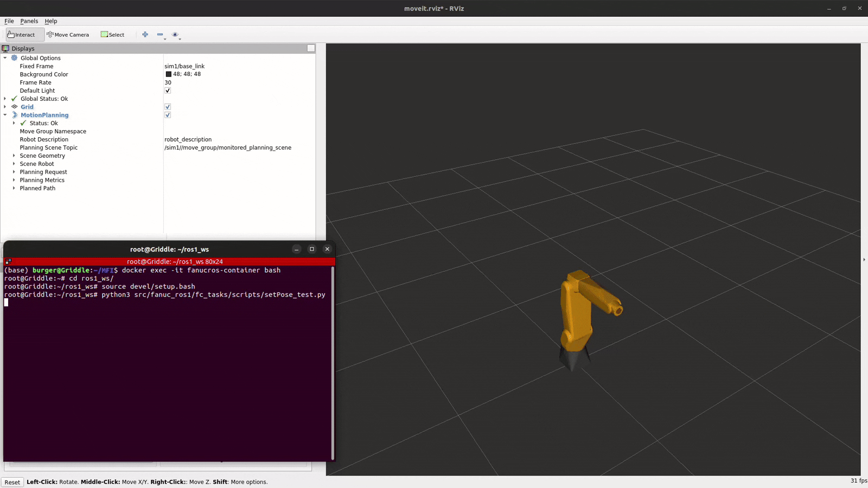Activate the Move Camera tool
This screenshot has width=868, height=488.
coord(68,35)
